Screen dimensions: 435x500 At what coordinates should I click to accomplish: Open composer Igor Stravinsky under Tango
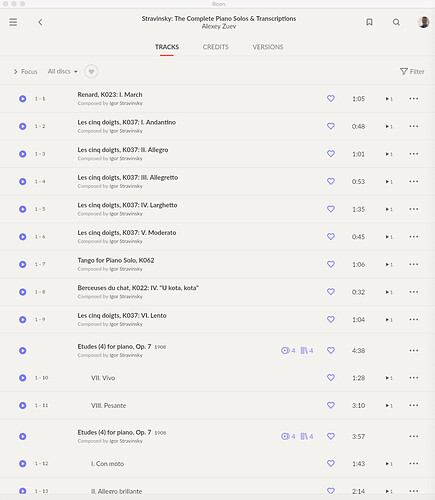point(126,269)
